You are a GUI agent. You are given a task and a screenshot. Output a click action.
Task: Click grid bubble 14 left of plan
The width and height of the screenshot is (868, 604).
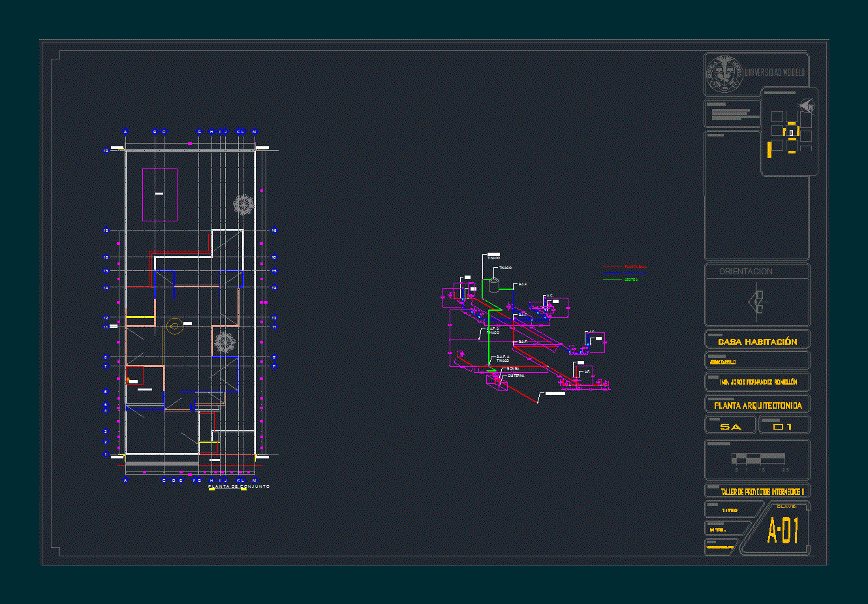pos(106,287)
